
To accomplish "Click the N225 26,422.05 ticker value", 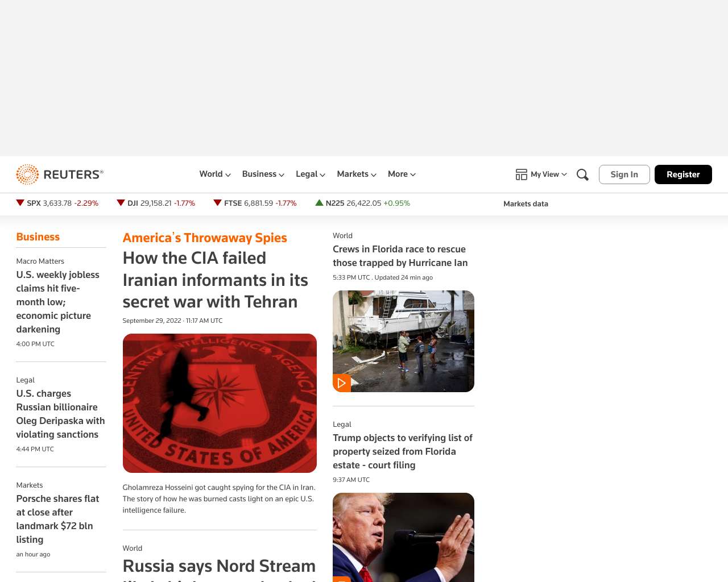I will tap(364, 203).
